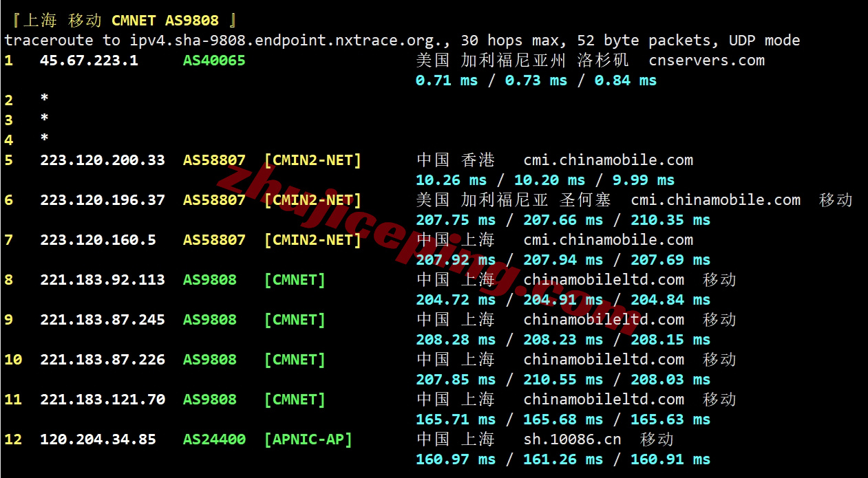Select cnservers.com hostname text
This screenshot has width=868, height=478.
pos(707,61)
